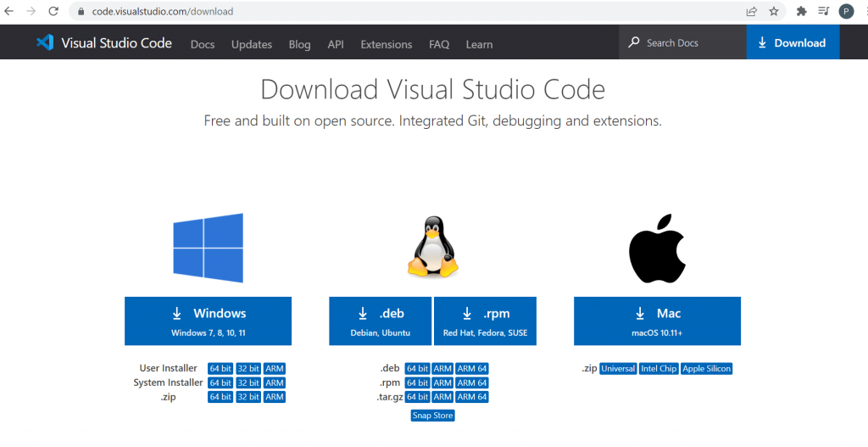Viewport: 868px width, 447px height.
Task: Download the .deb Debian, Ubuntu package
Action: (x=381, y=321)
